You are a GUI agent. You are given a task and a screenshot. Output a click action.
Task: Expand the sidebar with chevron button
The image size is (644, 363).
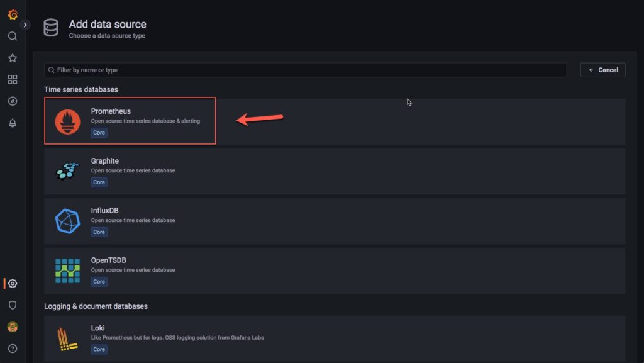(25, 25)
